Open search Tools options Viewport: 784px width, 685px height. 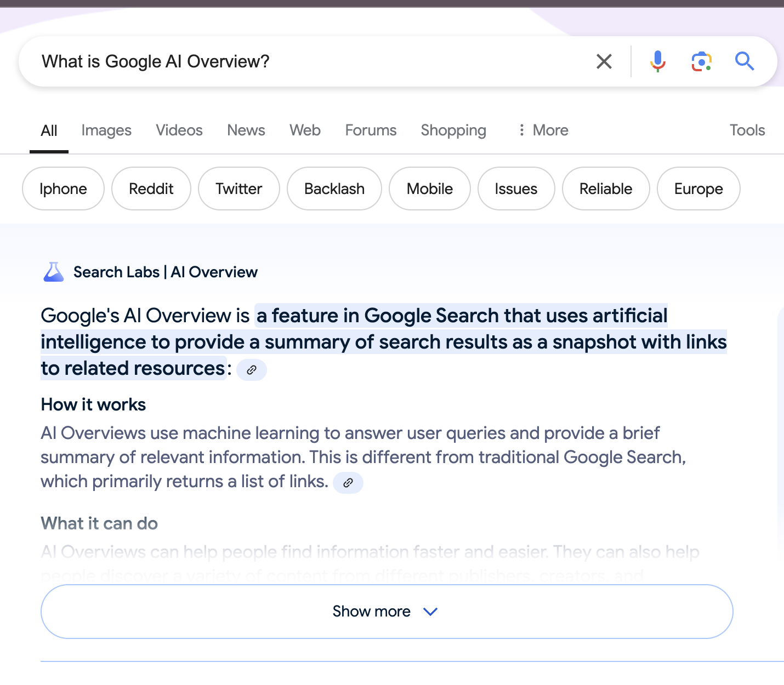(747, 130)
